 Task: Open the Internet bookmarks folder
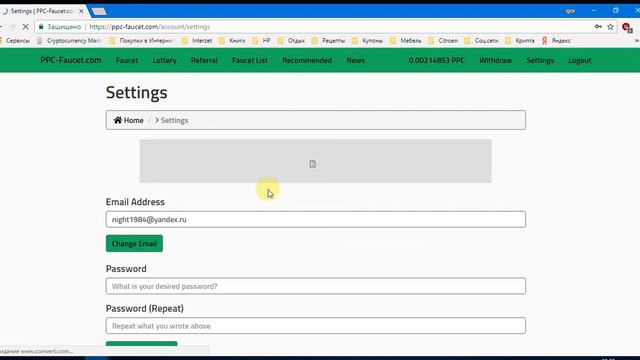tap(197, 41)
